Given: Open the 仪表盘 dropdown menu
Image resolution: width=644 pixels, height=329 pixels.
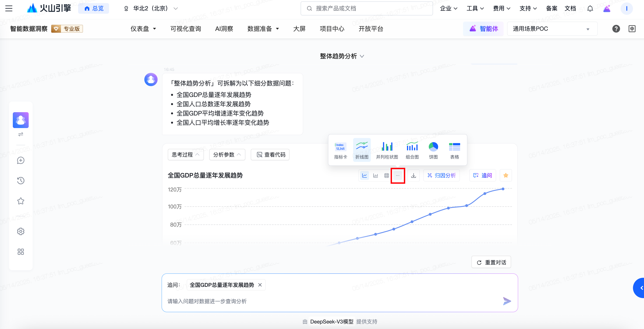Looking at the screenshot, I should (143, 29).
